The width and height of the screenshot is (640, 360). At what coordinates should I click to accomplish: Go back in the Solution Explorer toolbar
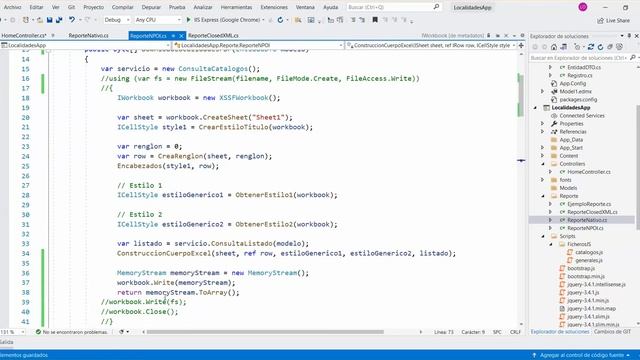(535, 47)
